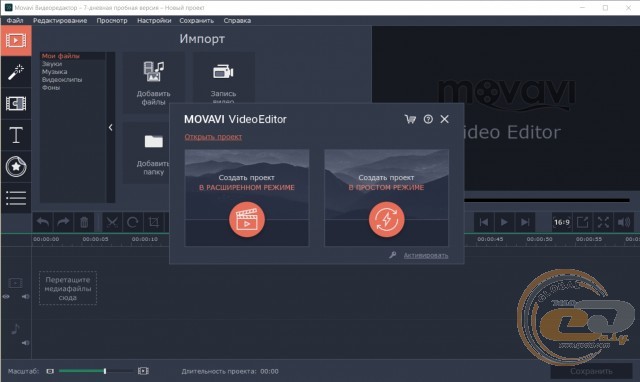Create project in РАСШИРЕННОМ РЕЖИМЕ card

coord(247,198)
